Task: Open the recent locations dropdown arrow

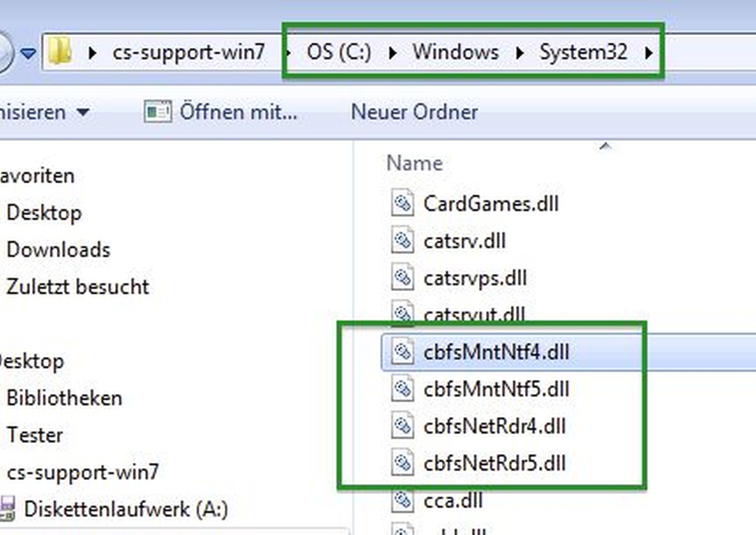Action: click(x=28, y=54)
